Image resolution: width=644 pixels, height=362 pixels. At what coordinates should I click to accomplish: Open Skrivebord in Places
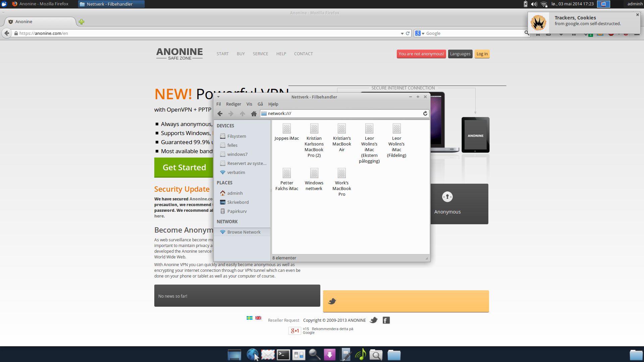point(242,202)
